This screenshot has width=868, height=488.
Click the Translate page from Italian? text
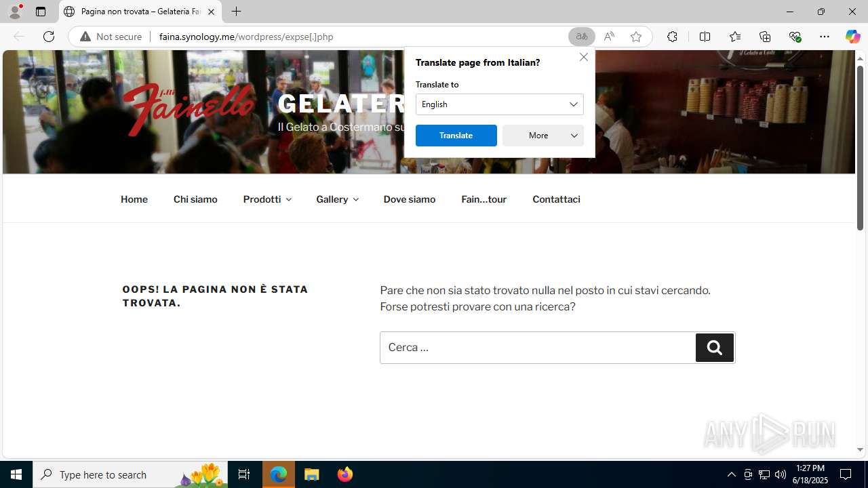478,62
